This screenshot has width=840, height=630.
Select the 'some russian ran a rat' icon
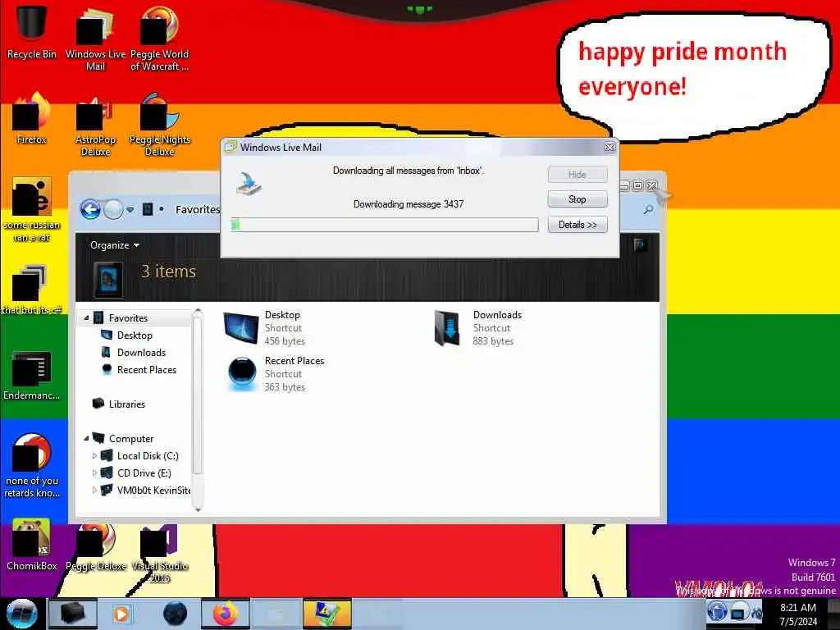pyautogui.click(x=31, y=210)
